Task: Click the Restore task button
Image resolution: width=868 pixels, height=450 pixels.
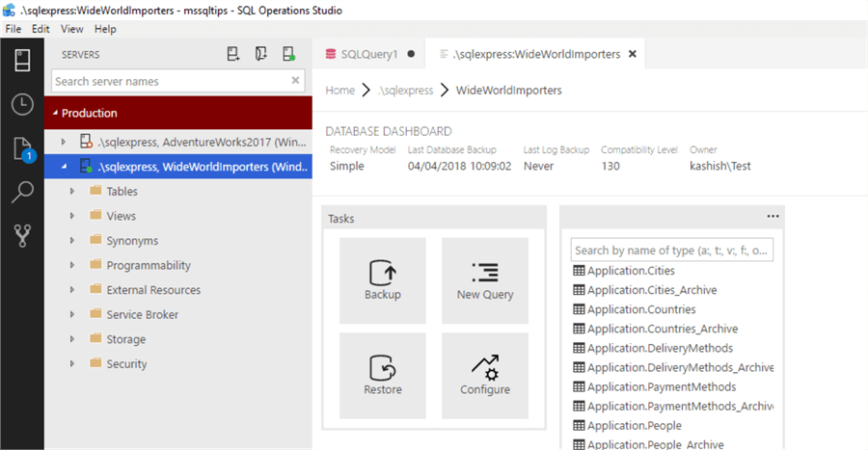Action: pyautogui.click(x=383, y=376)
